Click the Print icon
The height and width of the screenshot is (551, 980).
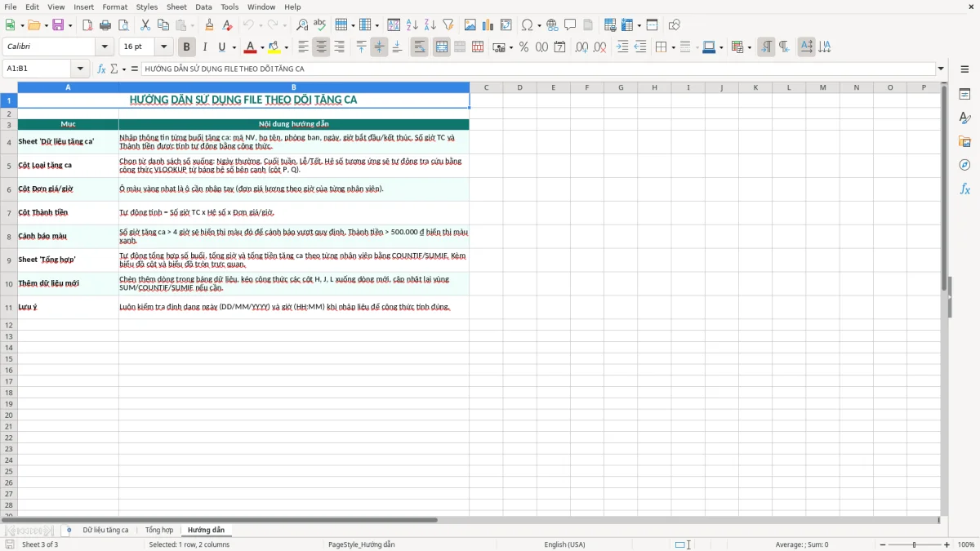click(105, 25)
